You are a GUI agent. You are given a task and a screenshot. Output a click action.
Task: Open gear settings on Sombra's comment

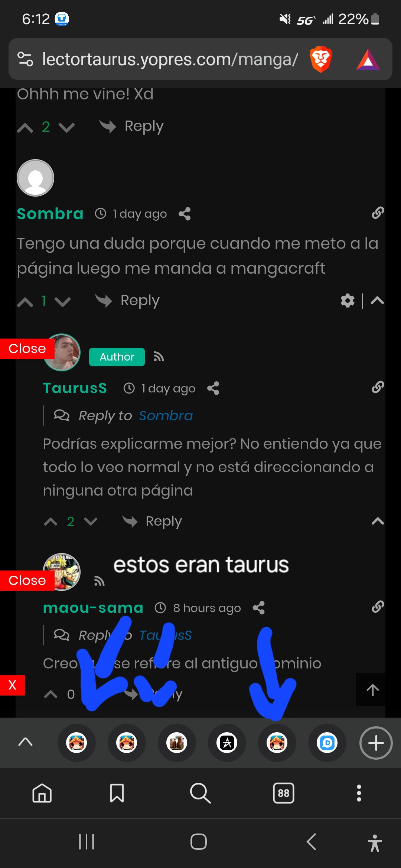[x=348, y=300]
